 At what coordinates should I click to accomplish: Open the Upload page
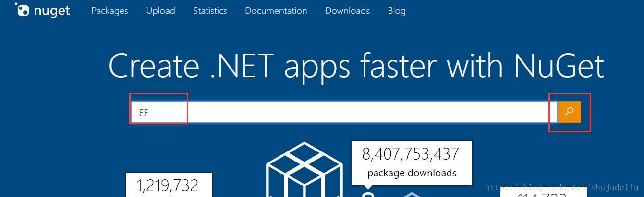tap(160, 11)
